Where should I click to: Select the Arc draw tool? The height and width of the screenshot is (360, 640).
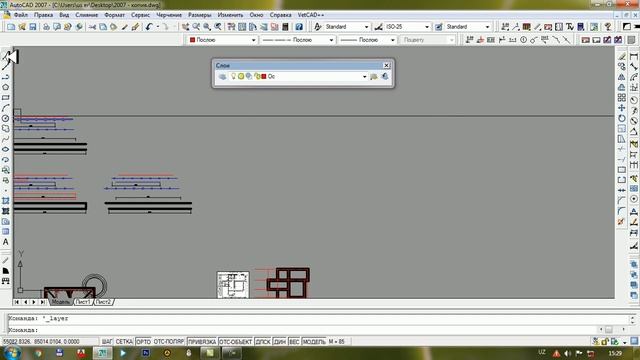(6, 108)
